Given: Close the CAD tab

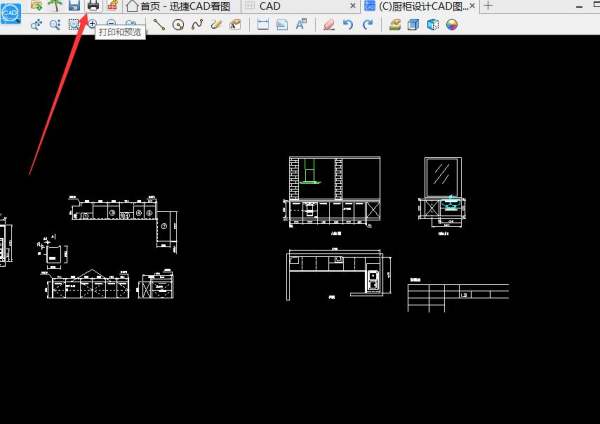Looking at the screenshot, I should pyautogui.click(x=353, y=6).
